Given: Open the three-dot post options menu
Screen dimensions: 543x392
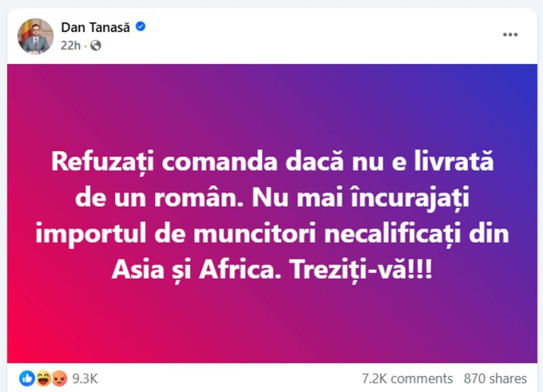Looking at the screenshot, I should (x=510, y=36).
